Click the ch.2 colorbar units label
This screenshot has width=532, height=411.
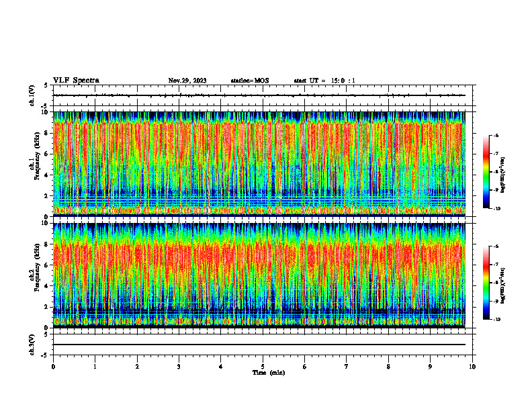(504, 285)
